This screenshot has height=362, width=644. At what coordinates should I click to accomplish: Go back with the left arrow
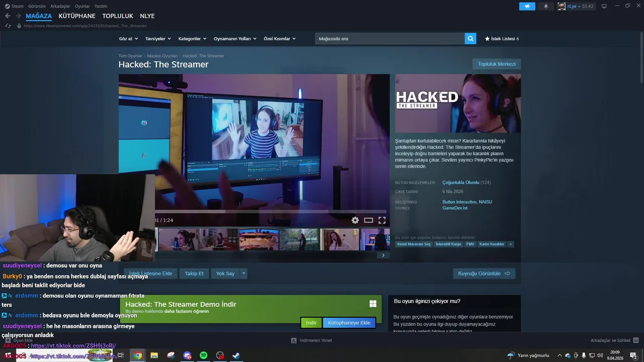[x=8, y=16]
